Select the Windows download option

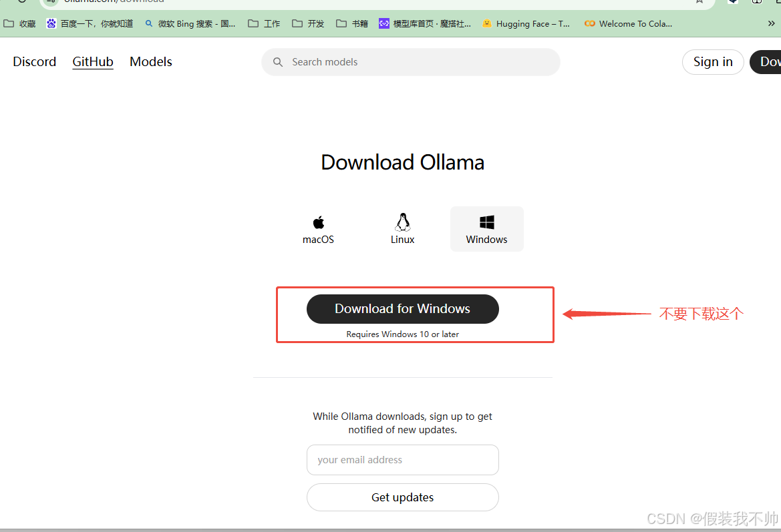click(486, 229)
